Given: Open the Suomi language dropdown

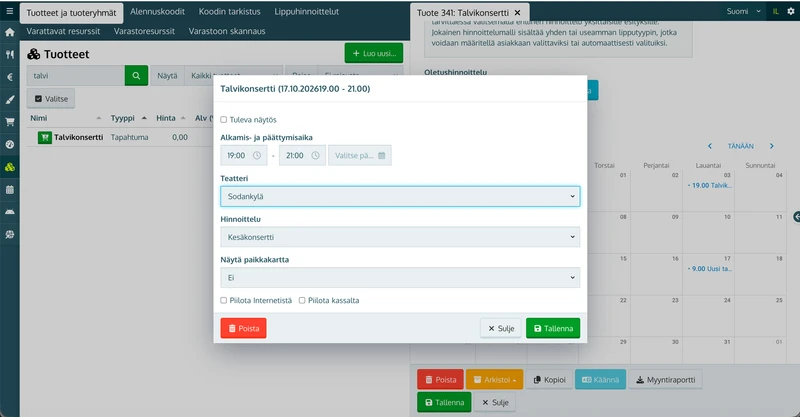Looking at the screenshot, I should click(x=743, y=11).
